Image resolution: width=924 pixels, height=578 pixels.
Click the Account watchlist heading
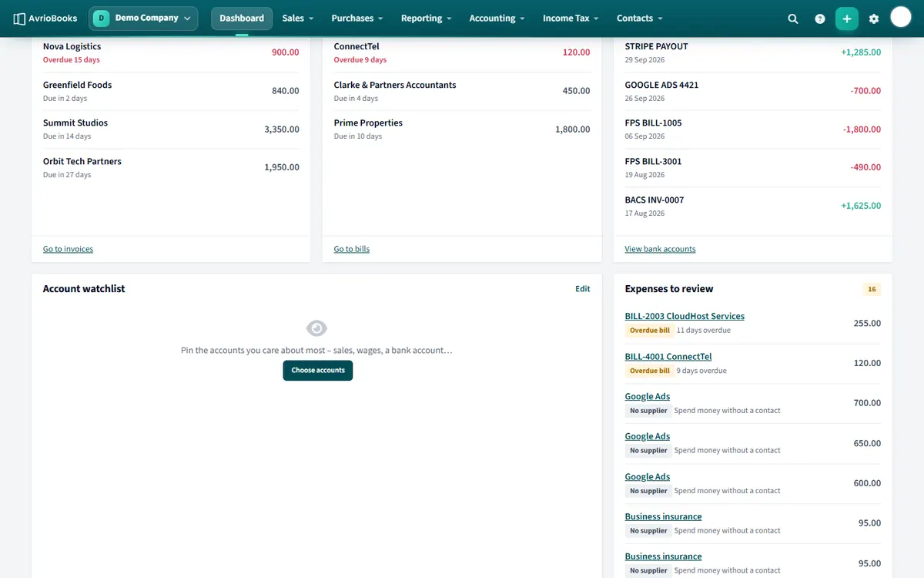tap(84, 289)
